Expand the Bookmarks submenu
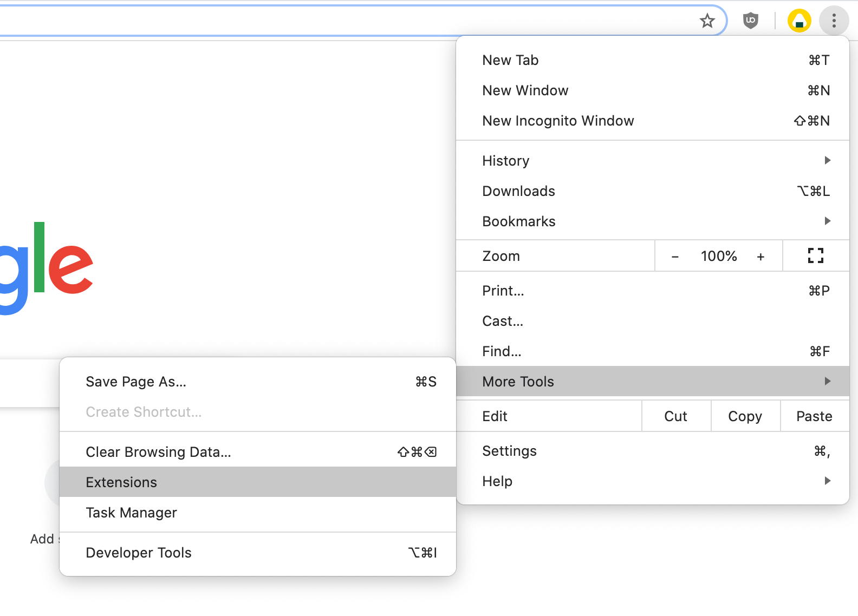This screenshot has width=858, height=616. coord(653,221)
